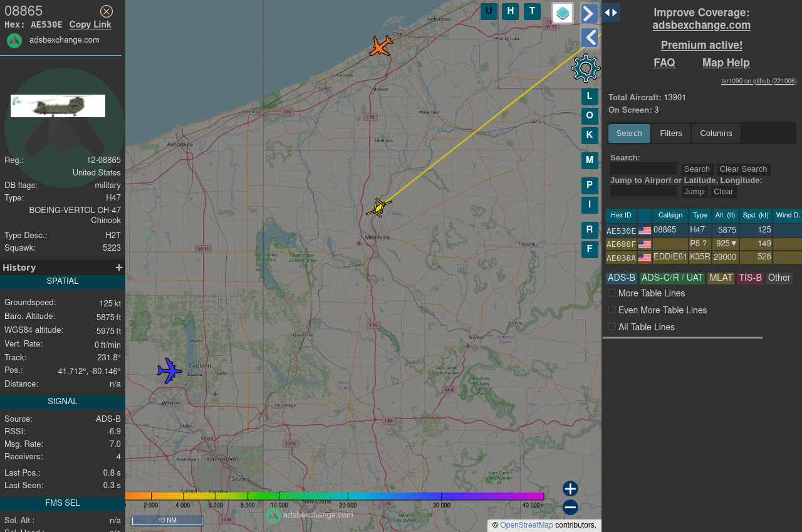
Task: Toggle the MLAT source legend filter
Action: click(721, 278)
